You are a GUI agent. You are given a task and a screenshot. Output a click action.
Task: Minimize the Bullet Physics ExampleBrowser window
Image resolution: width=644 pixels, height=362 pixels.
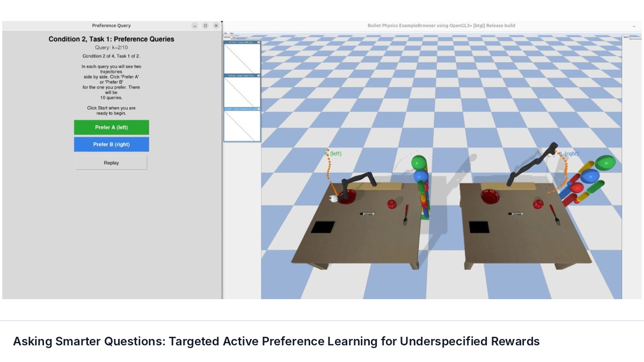tap(634, 26)
